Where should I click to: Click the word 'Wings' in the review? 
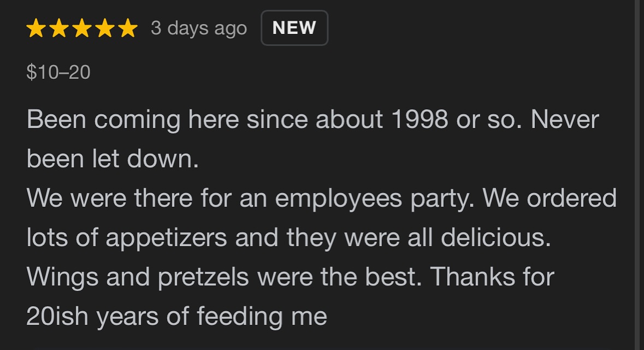[62, 277]
